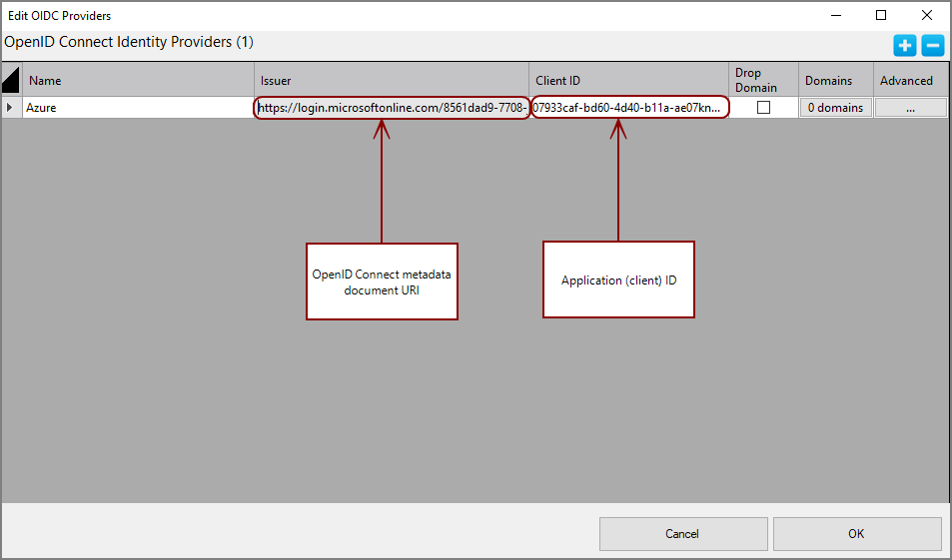Confirm with the OK button
Viewport: 952px width, 560px height.
(857, 534)
